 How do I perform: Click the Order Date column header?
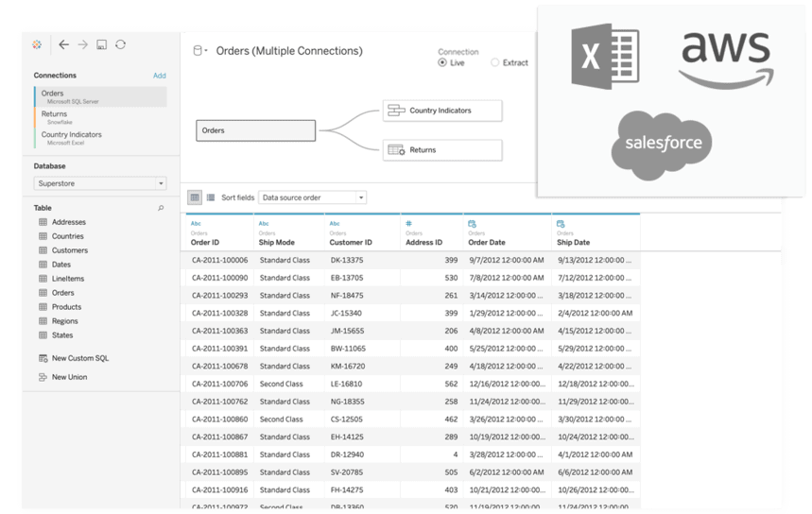pos(487,243)
